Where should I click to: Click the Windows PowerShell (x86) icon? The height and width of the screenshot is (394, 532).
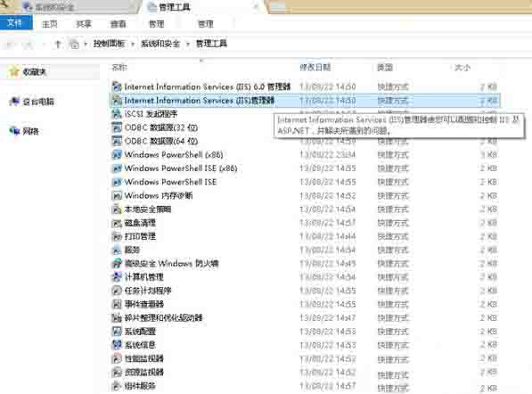click(x=117, y=154)
